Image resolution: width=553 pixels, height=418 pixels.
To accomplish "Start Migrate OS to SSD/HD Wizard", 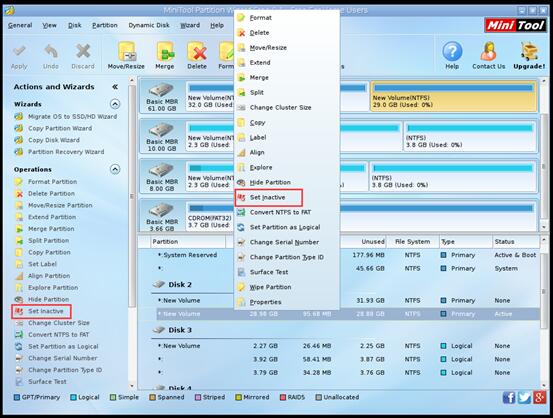I will tap(66, 117).
